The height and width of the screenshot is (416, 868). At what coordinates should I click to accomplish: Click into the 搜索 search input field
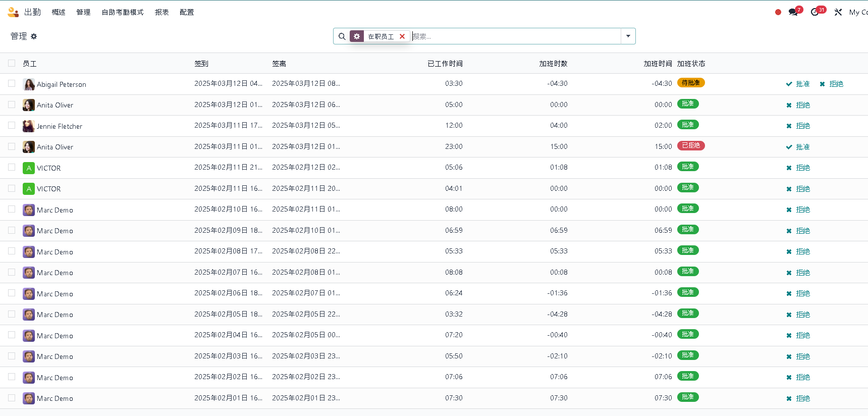[515, 36]
